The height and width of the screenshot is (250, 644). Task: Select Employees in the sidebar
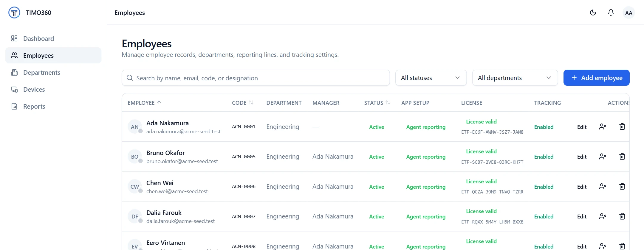tap(53, 55)
